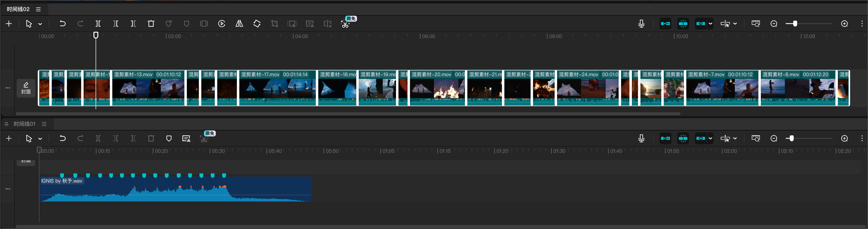Image resolution: width=868 pixels, height=229 pixels.
Task: Toggle clip linkage in 时间线02
Action: 701,24
